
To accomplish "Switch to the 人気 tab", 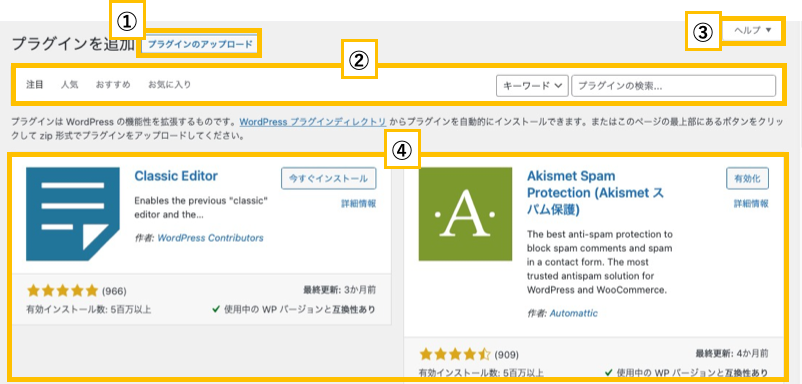I will [70, 85].
